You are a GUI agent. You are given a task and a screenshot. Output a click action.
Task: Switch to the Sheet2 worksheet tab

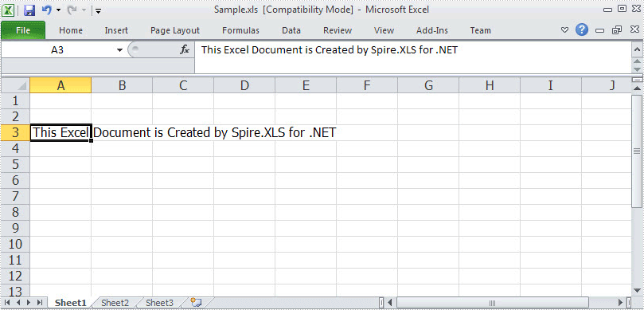pos(115,303)
